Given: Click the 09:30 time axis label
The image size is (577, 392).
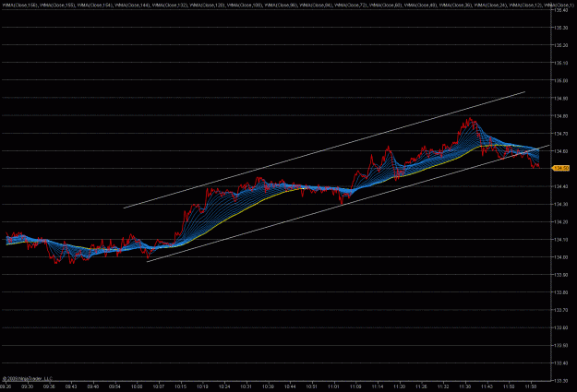Looking at the screenshot, I should pos(27,386).
